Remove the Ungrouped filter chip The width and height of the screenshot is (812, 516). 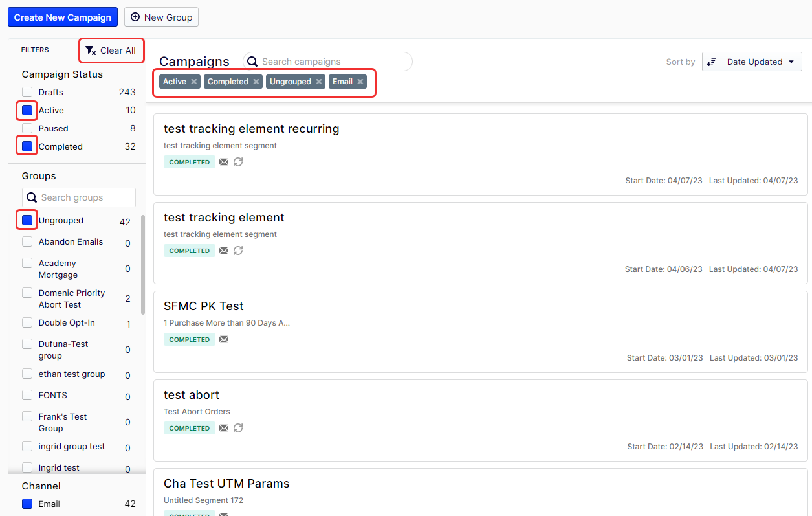(319, 82)
